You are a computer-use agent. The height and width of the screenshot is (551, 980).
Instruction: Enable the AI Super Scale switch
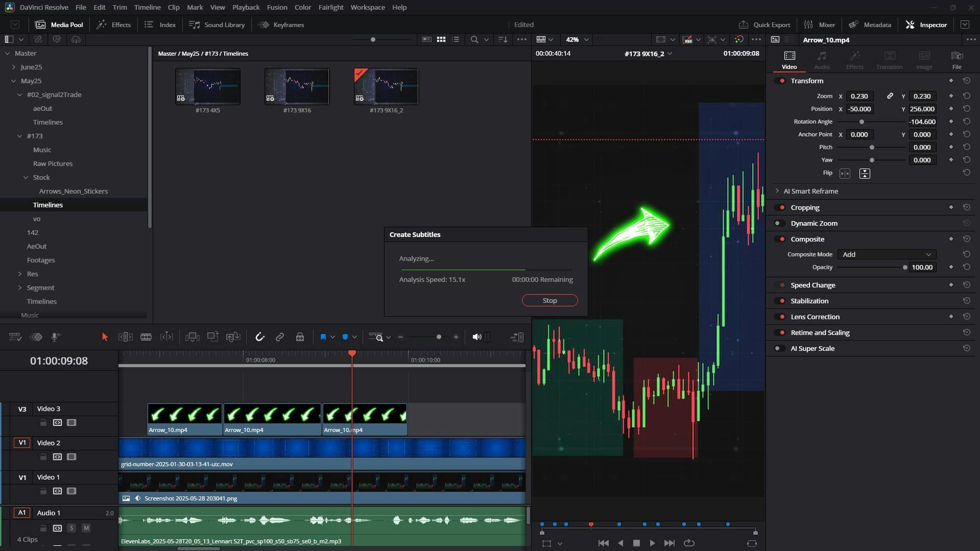coord(780,348)
